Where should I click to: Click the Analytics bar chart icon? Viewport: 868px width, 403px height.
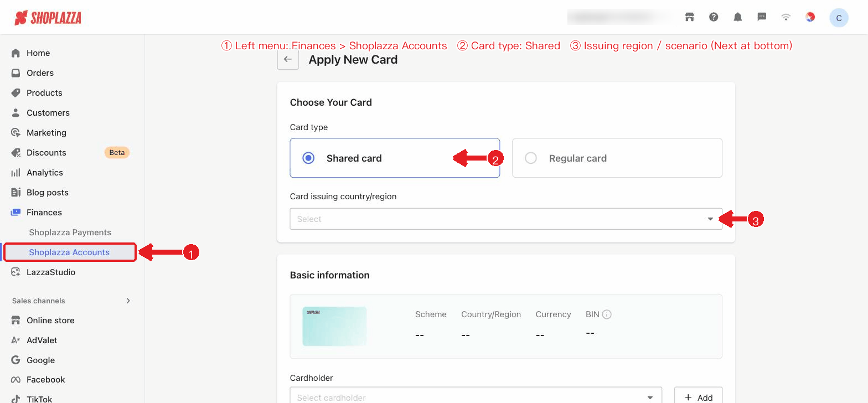[x=15, y=173]
